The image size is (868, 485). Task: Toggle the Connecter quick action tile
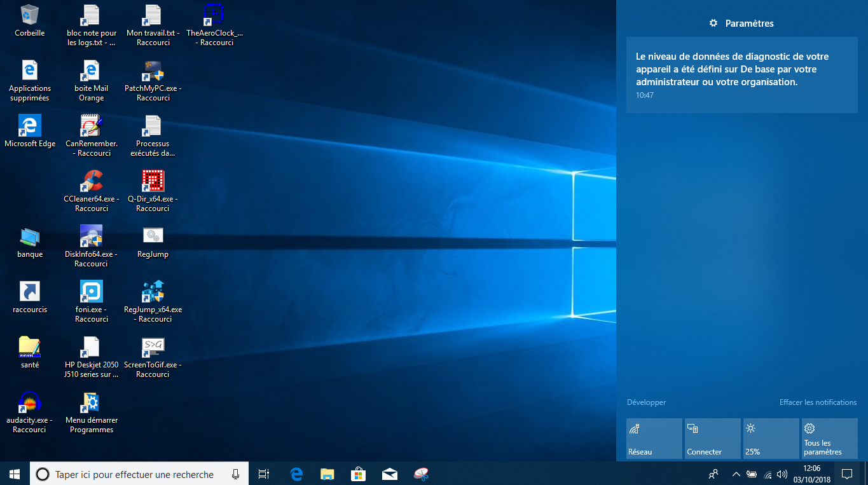(712, 439)
